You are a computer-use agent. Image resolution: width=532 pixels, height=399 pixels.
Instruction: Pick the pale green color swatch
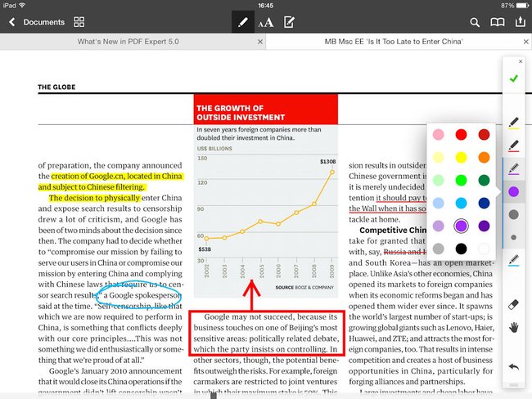pyautogui.click(x=438, y=180)
